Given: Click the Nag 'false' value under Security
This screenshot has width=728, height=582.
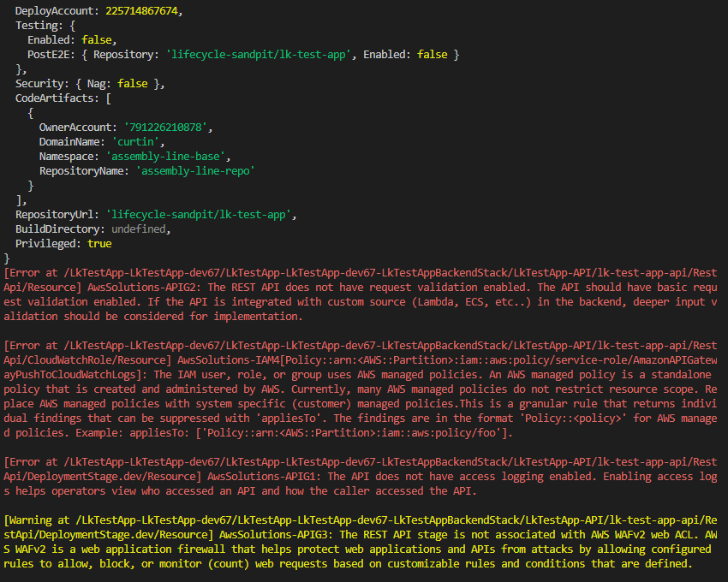Looking at the screenshot, I should 132,83.
